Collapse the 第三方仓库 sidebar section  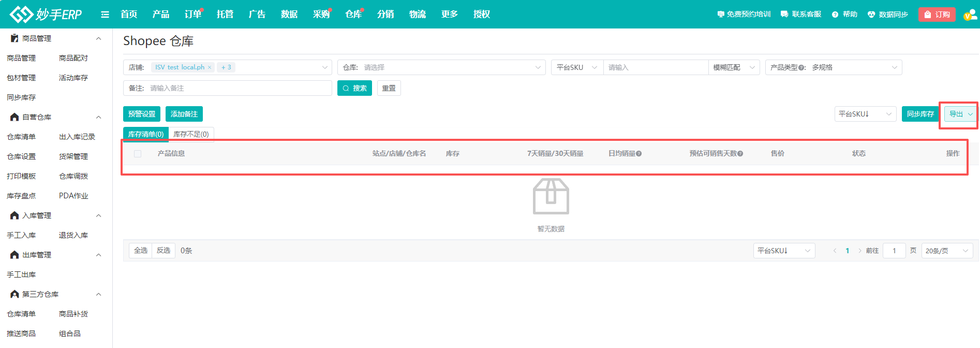point(99,294)
